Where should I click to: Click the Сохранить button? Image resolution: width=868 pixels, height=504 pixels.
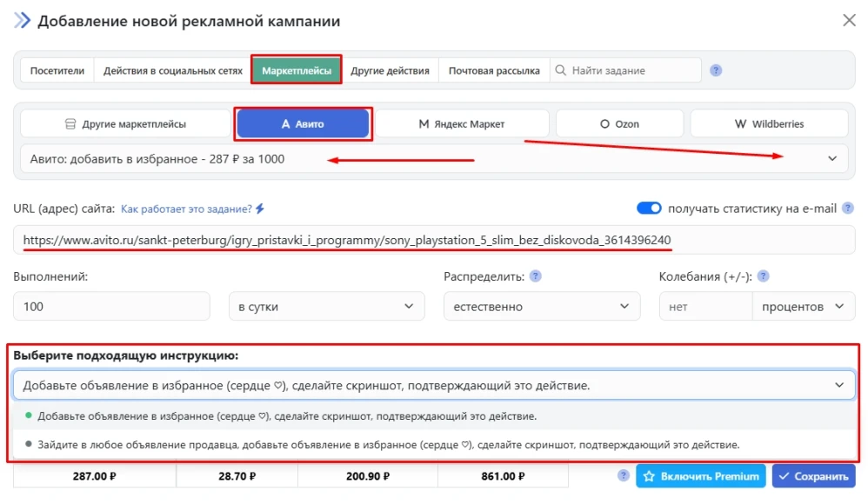(814, 476)
